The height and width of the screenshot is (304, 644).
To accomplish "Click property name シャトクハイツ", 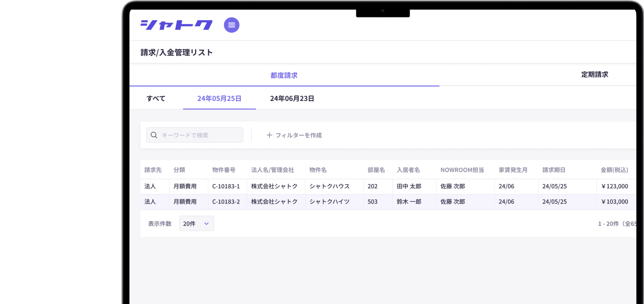I will click(329, 202).
